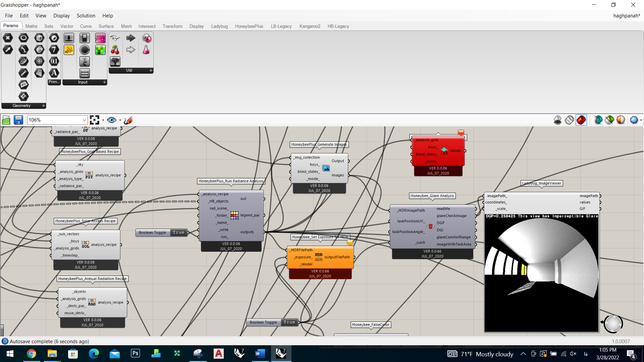Select the Text 'A' parameter icon
The image size is (644, 362).
(x=54, y=73)
